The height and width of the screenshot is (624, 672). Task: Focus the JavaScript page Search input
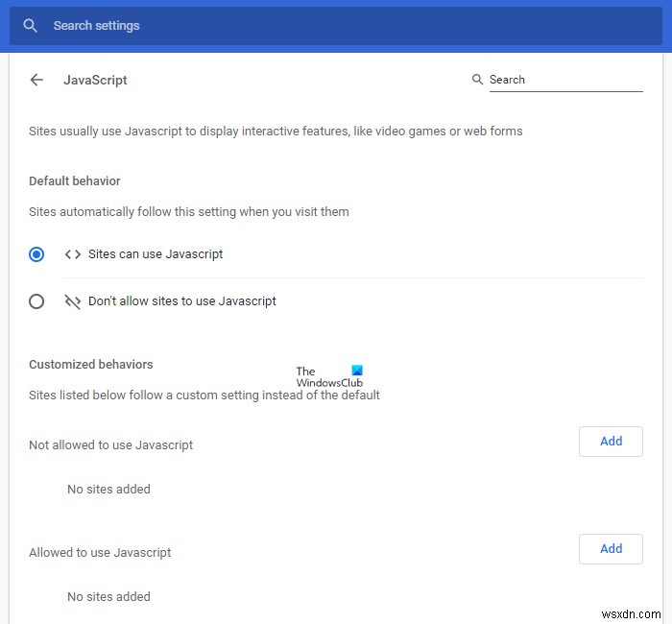[x=565, y=80]
